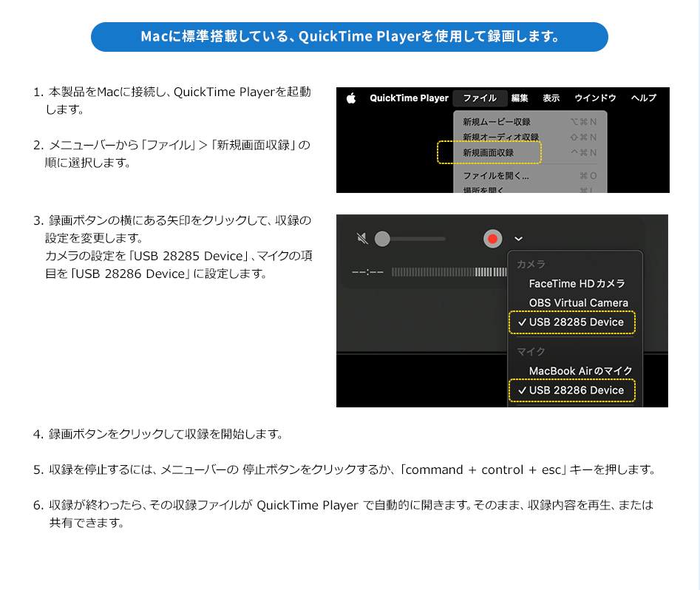Click the muted speaker icon
The height and width of the screenshot is (590, 700).
coord(362,239)
